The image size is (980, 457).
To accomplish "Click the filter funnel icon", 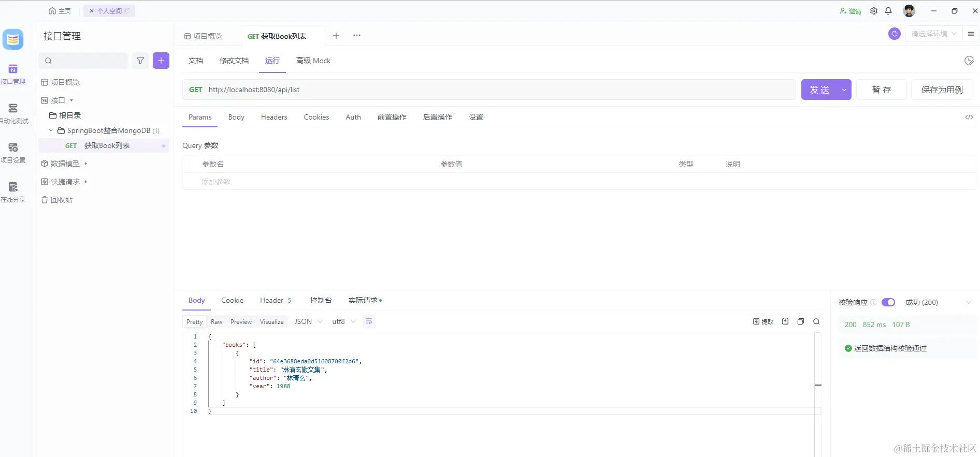I will 140,61.
